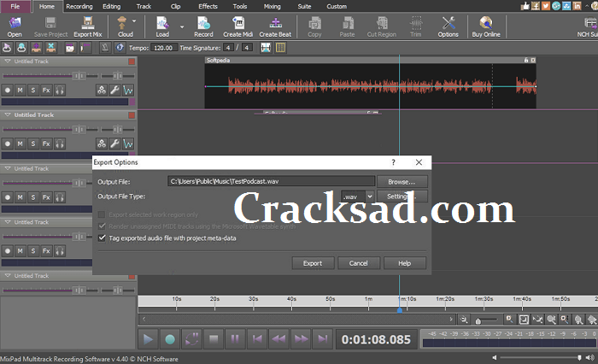Screen dimensions: 598x364
Task: Click Cancel in Export Options dialog
Action: [359, 263]
